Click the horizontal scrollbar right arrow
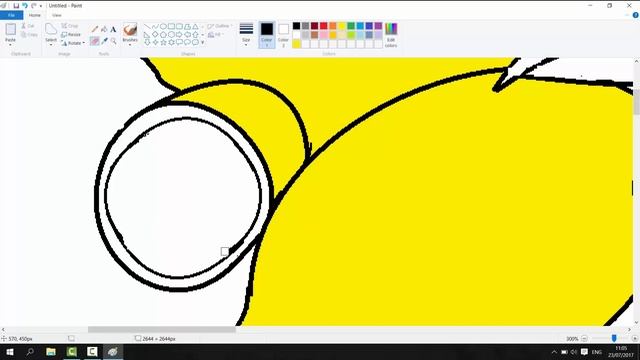Viewport: 640px width, 360px height. (629, 329)
